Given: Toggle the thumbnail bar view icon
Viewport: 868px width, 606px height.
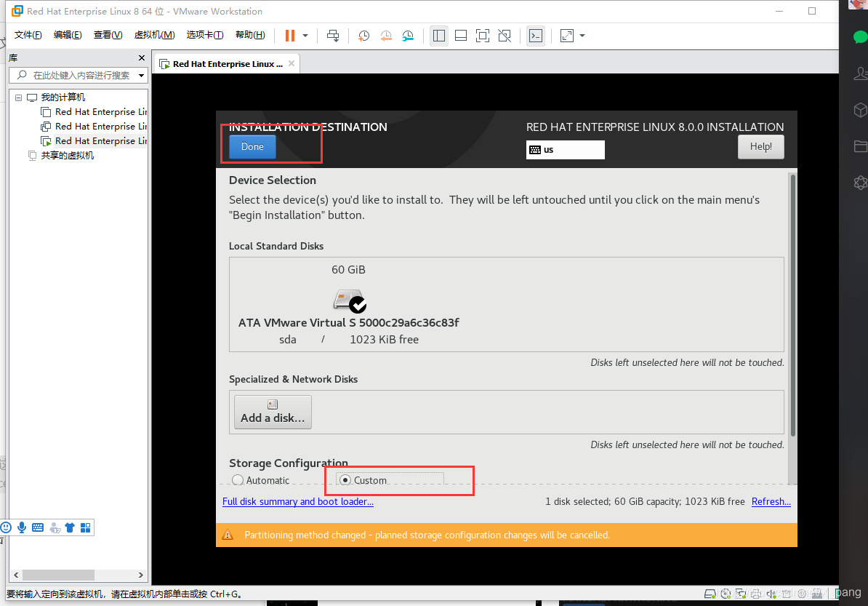Looking at the screenshot, I should (461, 36).
